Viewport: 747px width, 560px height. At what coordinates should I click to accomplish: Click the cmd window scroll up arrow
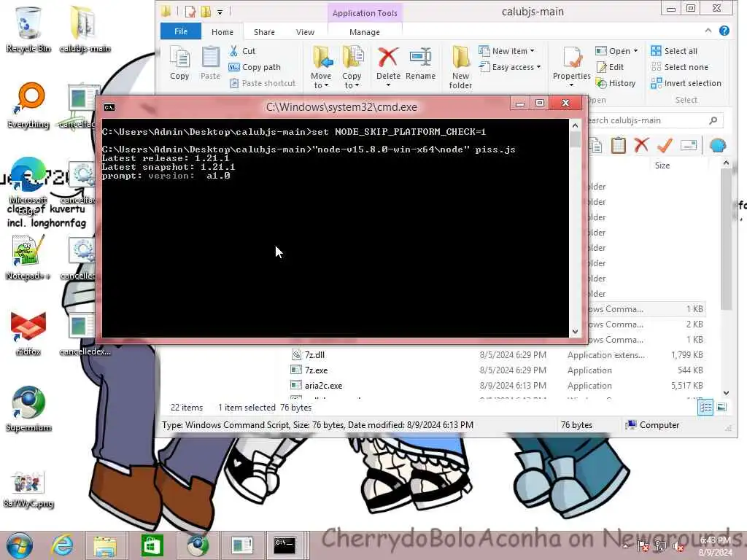575,125
